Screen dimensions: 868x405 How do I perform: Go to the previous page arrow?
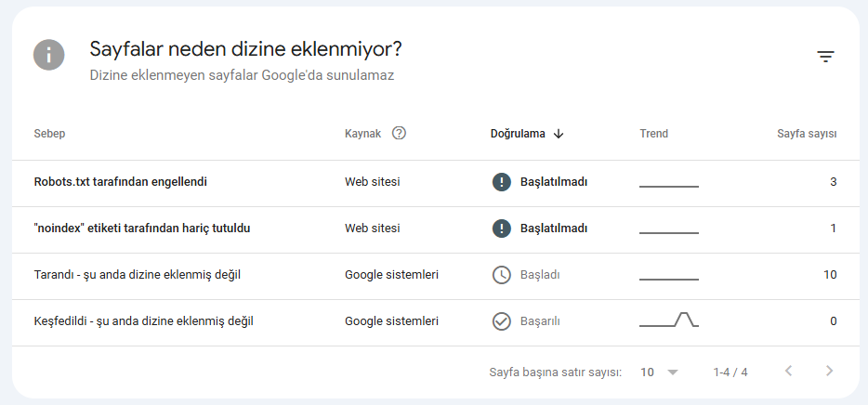[x=789, y=372]
